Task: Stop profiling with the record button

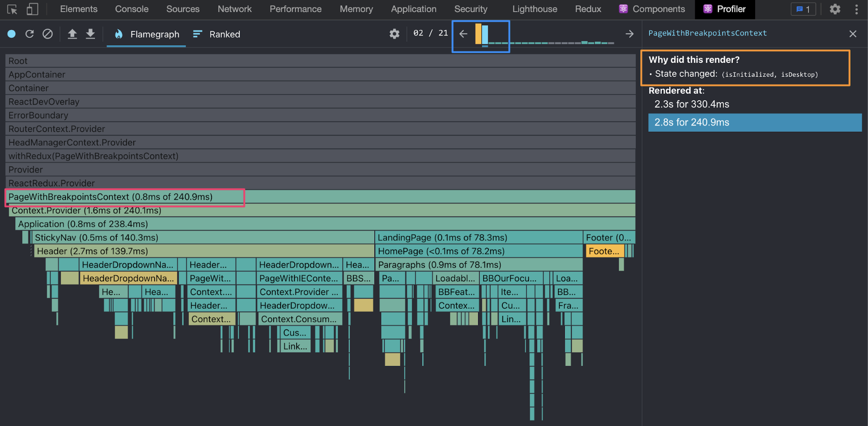Action: point(12,34)
